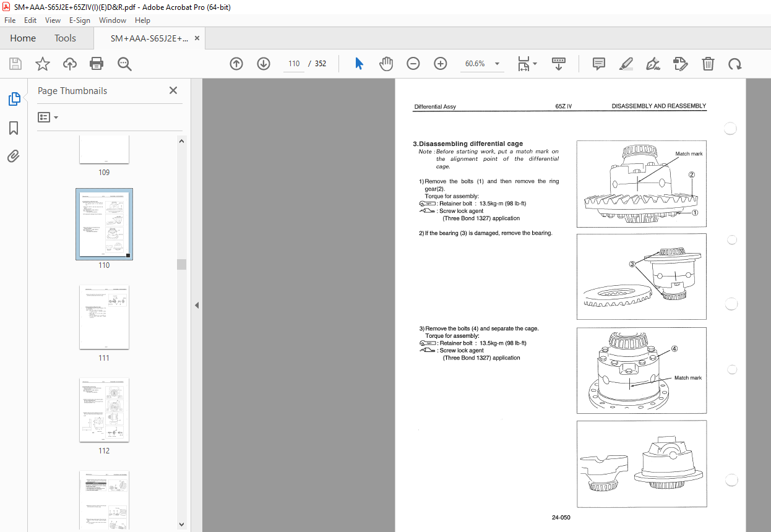Image resolution: width=771 pixels, height=532 pixels.
Task: Go to next page with the down arrow
Action: point(264,64)
